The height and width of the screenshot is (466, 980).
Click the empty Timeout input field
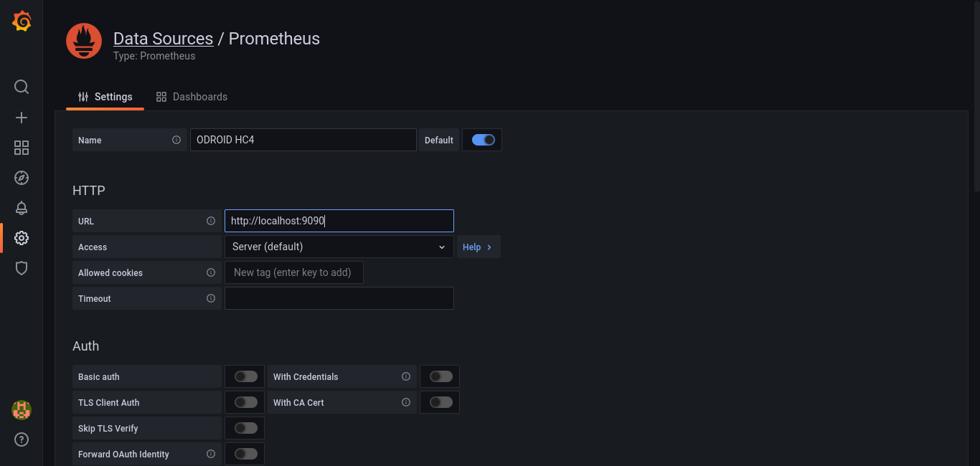pos(339,298)
